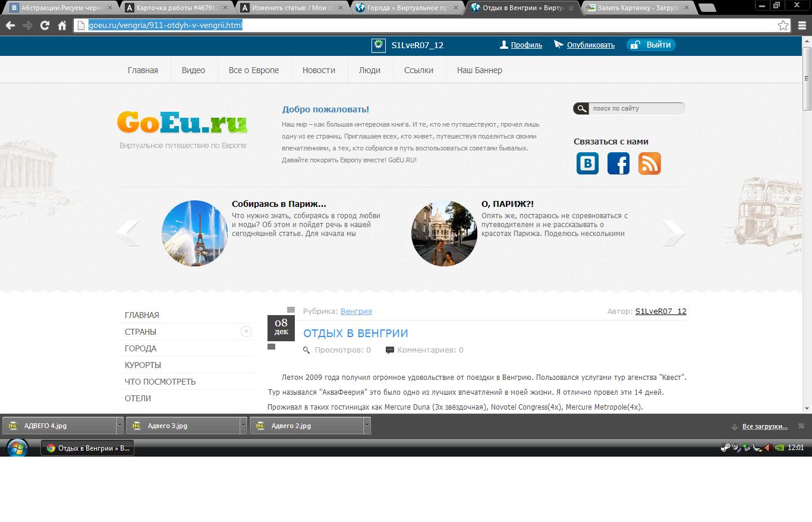Click the volume icon in system tray
The height and width of the screenshot is (522, 812).
click(768, 448)
